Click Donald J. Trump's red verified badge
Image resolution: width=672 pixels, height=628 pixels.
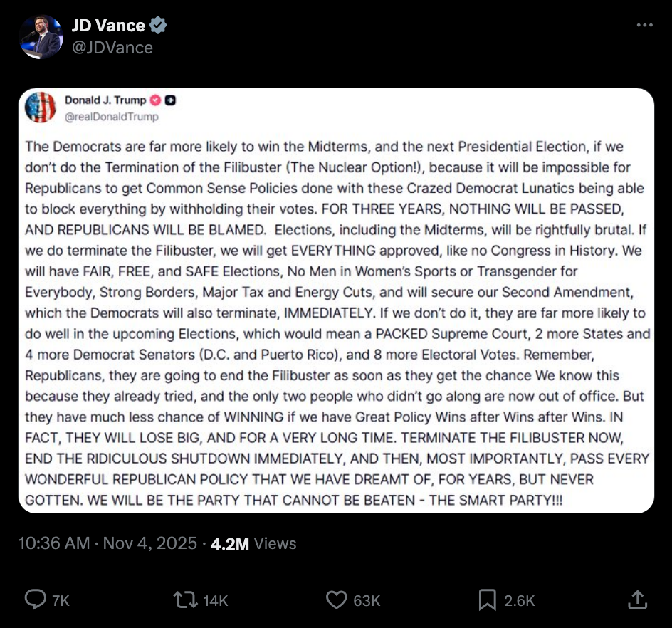[156, 100]
